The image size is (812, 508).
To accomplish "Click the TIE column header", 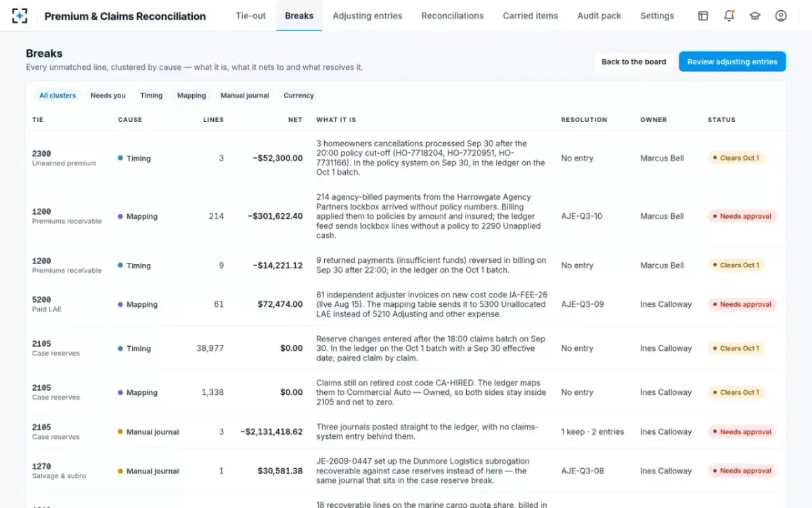I will point(38,120).
